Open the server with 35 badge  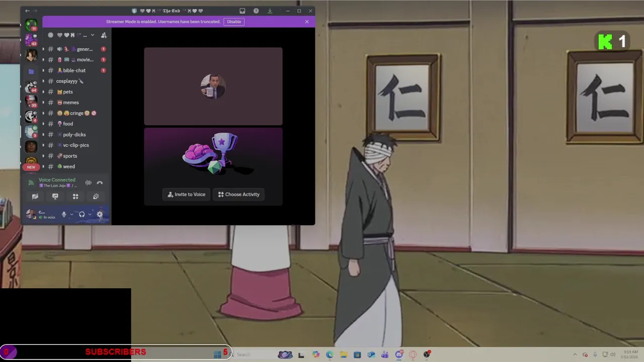pyautogui.click(x=31, y=102)
